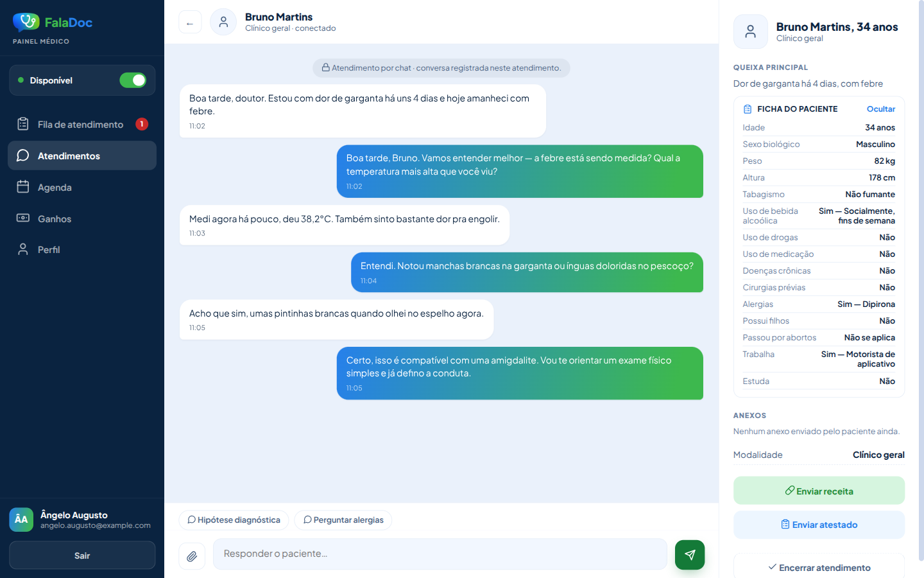This screenshot has height=578, width=924.
Task: Click Enviar receita button
Action: click(x=819, y=491)
